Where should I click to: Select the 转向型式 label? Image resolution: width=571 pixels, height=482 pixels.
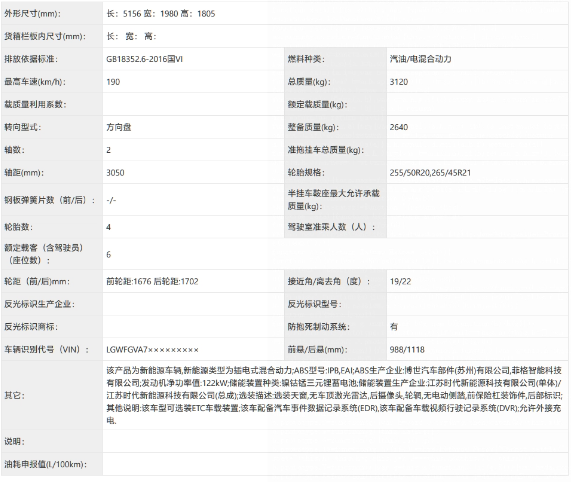click(x=23, y=127)
